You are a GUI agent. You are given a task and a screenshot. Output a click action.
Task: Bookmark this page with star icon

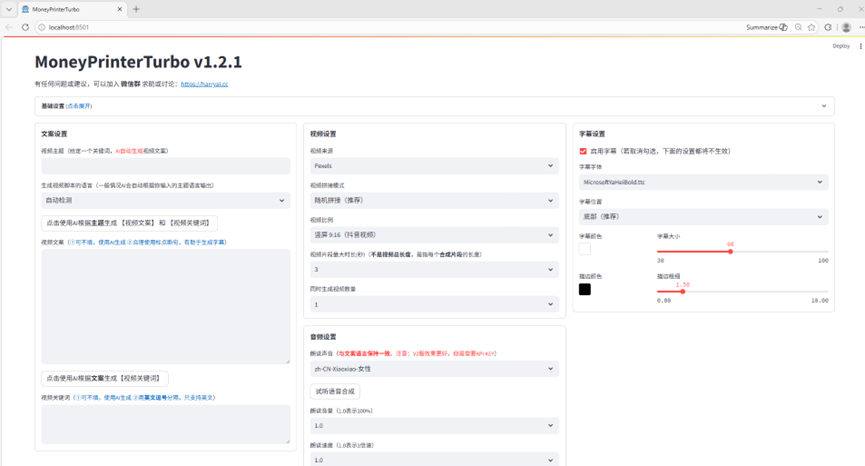811,27
